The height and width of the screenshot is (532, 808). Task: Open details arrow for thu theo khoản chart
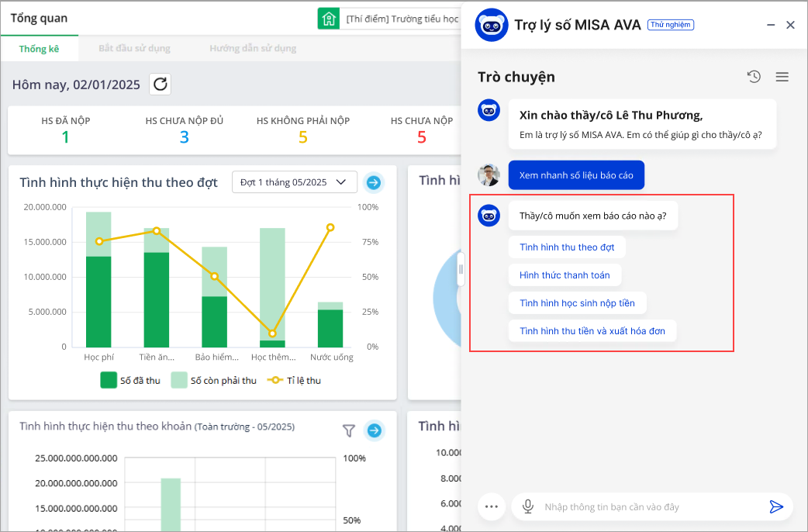coord(374,430)
